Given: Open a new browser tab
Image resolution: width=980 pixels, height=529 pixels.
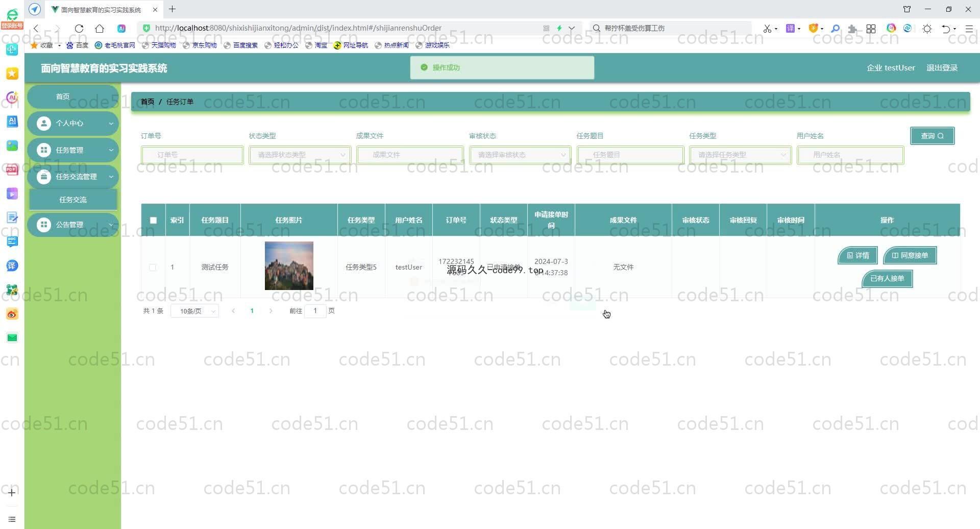Looking at the screenshot, I should pos(173,9).
